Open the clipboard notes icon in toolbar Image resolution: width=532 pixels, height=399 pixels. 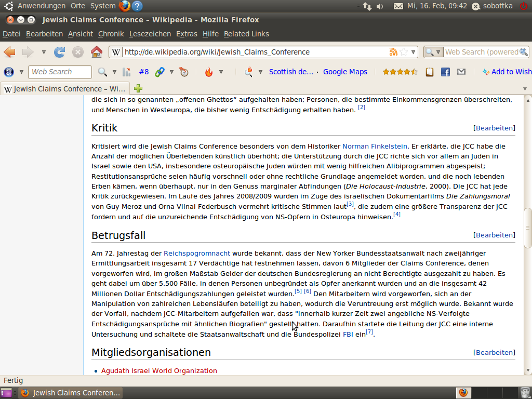pos(430,72)
